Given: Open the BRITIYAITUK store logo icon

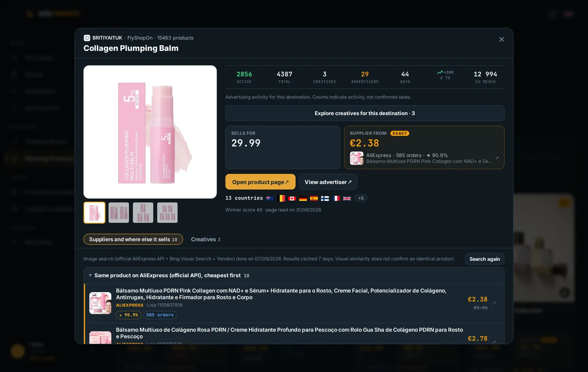Looking at the screenshot, I should [x=87, y=38].
